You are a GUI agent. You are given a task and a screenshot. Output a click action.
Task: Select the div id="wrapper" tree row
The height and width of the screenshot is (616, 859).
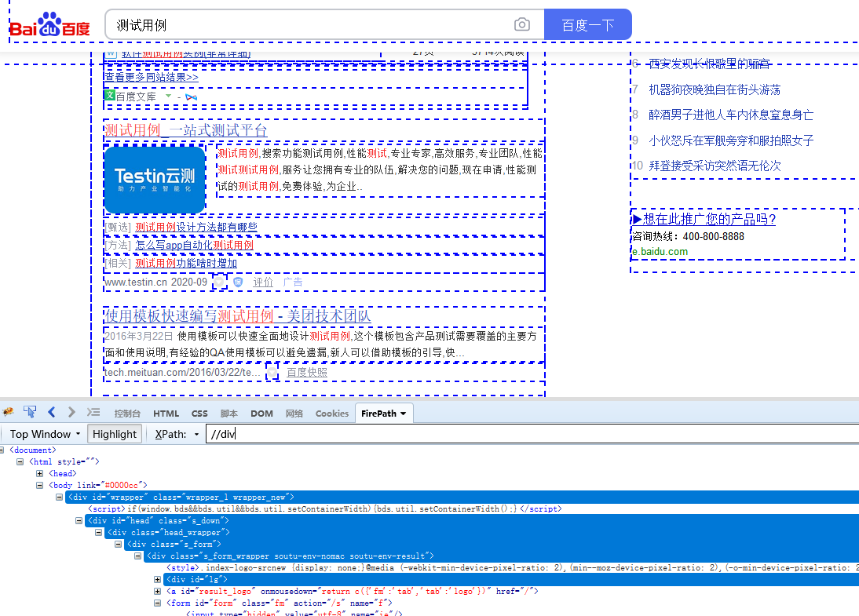coord(462,498)
